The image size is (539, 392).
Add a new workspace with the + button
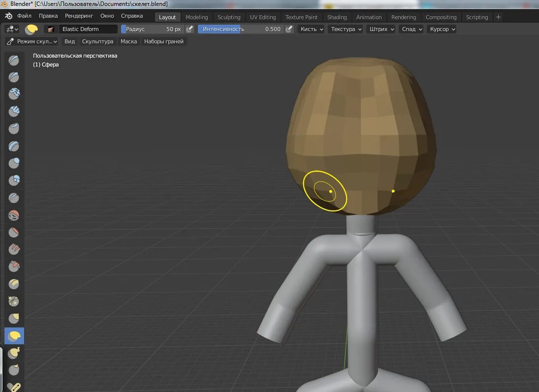(498, 17)
